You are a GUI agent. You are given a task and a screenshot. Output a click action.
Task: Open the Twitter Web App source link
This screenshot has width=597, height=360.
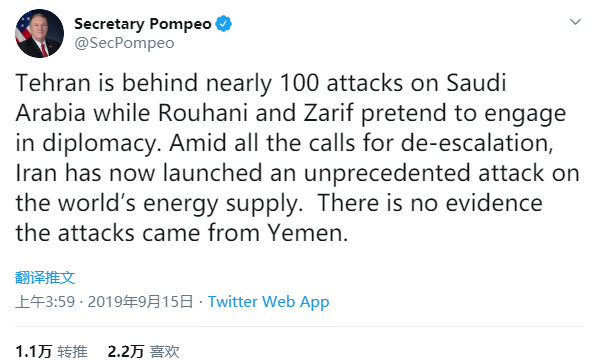(x=268, y=302)
